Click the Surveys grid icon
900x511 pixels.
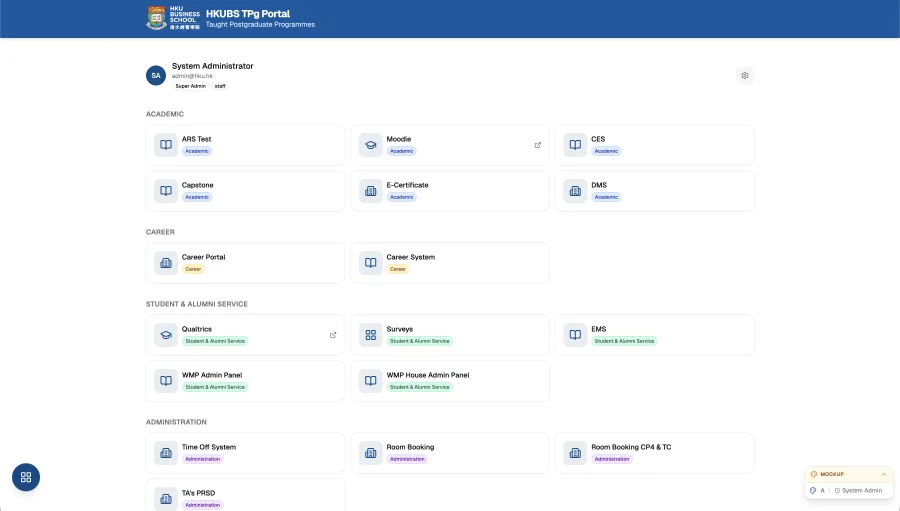point(371,335)
